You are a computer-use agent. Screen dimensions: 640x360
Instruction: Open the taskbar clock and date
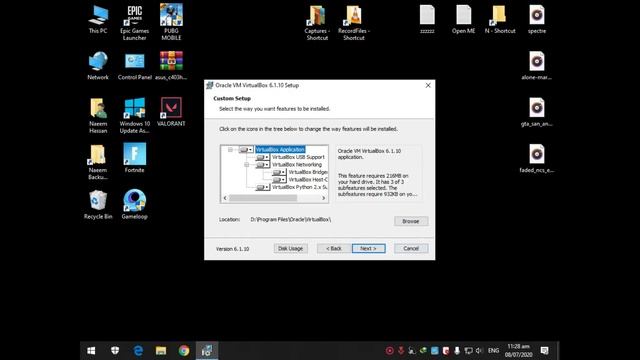point(518,351)
